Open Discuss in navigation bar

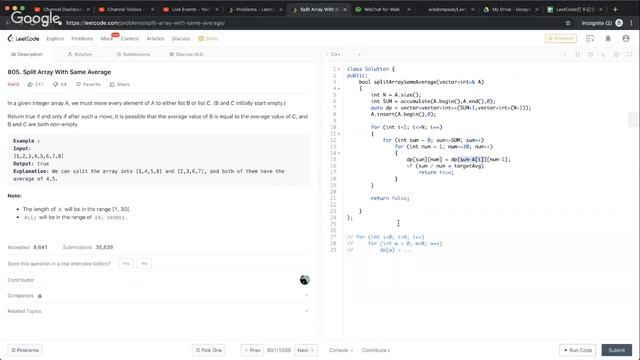181,38
